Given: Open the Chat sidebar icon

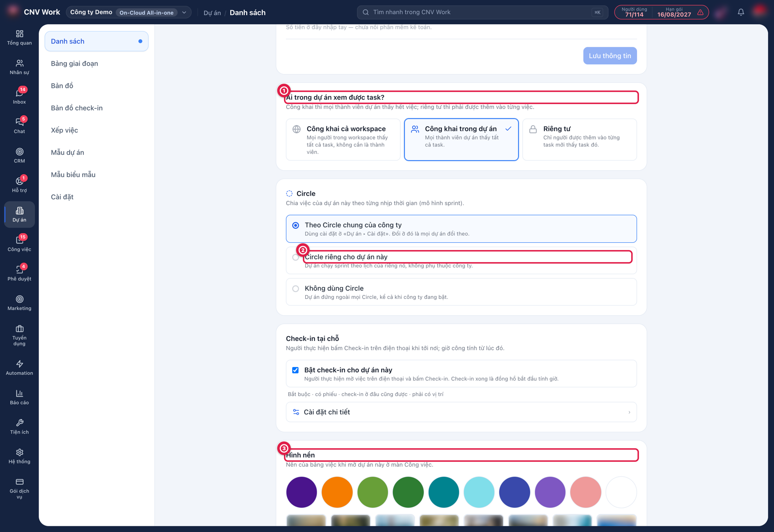Looking at the screenshot, I should tap(19, 126).
